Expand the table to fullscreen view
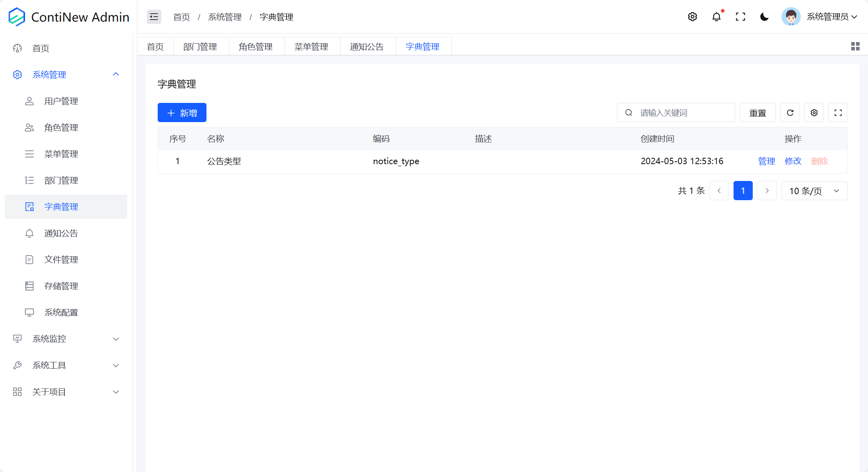 click(x=838, y=112)
